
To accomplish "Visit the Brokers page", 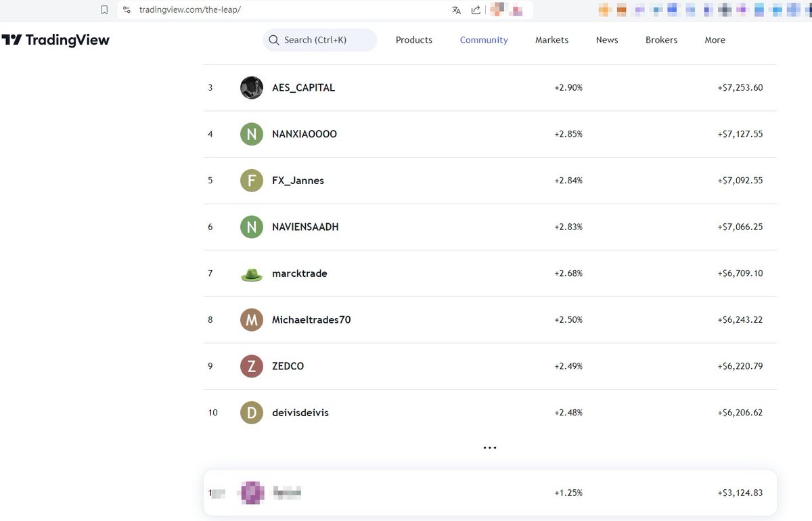I will [661, 40].
